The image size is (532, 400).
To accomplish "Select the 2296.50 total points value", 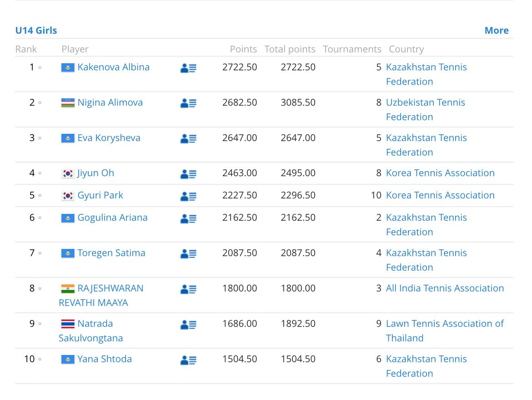I will tap(298, 195).
